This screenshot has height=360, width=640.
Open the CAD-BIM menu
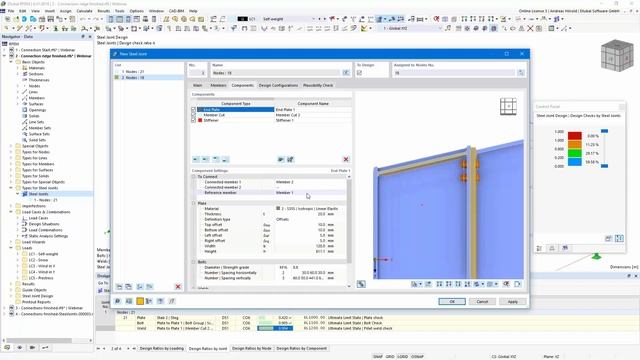coord(176,11)
